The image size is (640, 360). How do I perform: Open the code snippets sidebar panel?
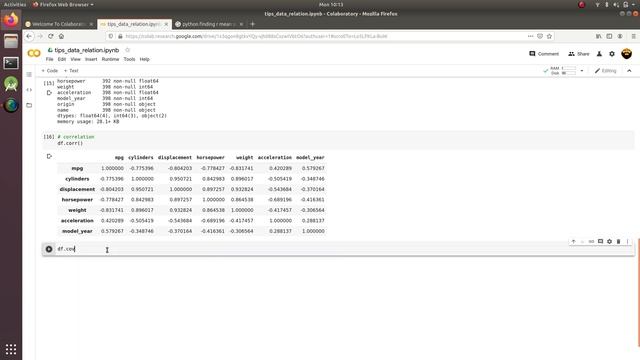pos(29,90)
